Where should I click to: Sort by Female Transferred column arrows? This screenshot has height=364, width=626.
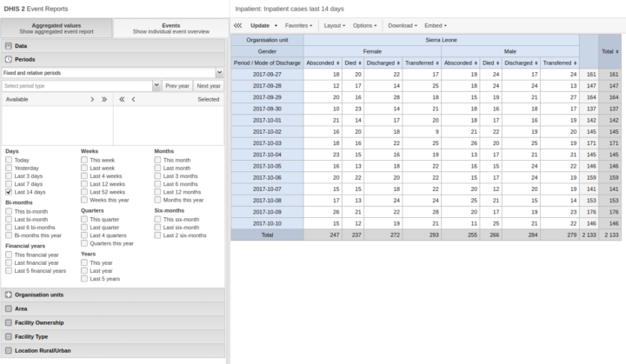[x=437, y=63]
